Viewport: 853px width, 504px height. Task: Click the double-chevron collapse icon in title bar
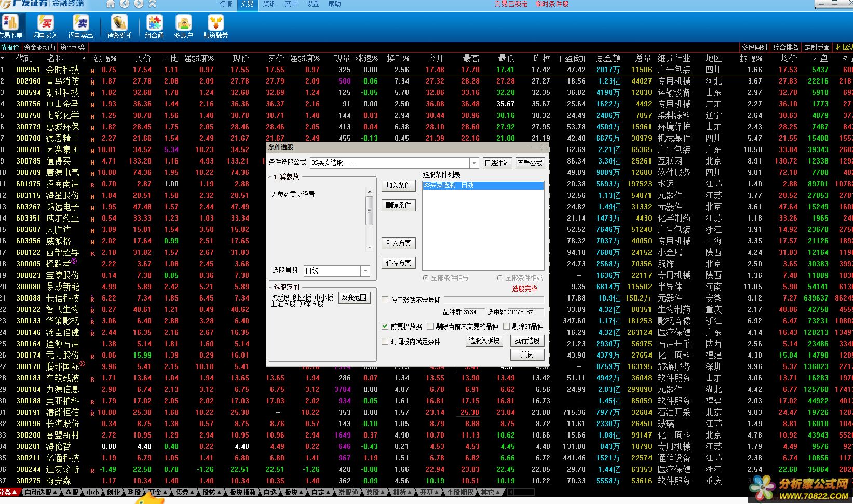click(x=153, y=4)
